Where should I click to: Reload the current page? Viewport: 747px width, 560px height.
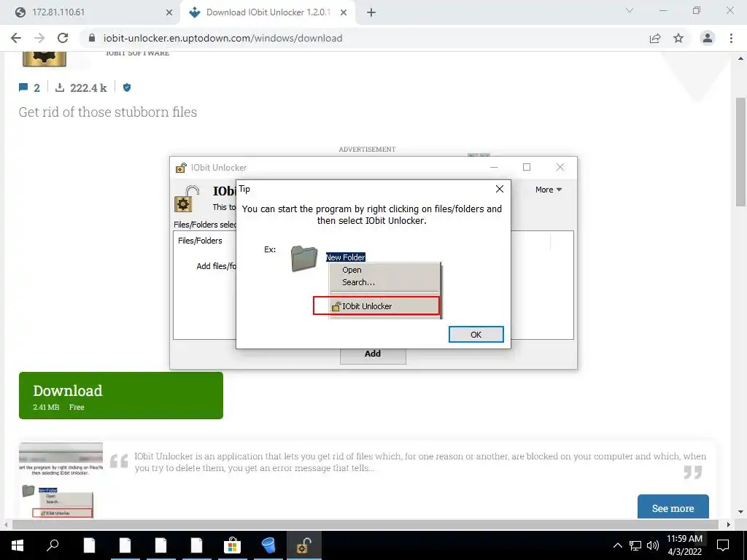coord(63,38)
